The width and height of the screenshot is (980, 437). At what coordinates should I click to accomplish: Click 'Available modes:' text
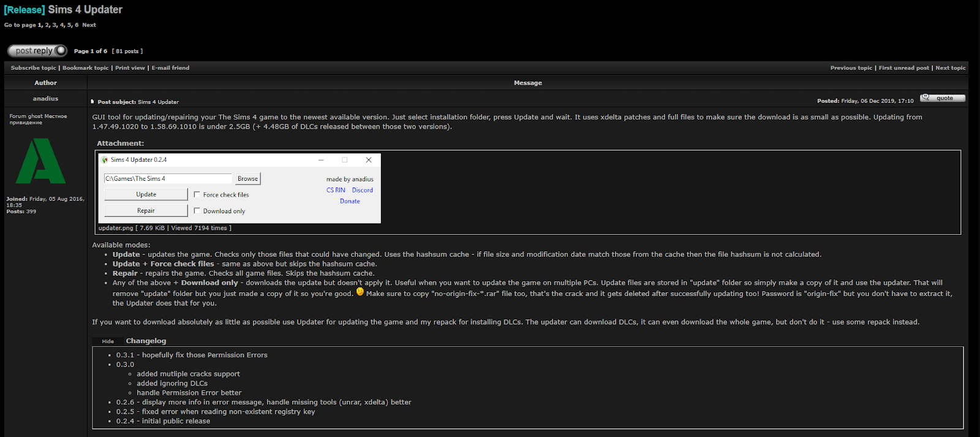click(x=121, y=245)
